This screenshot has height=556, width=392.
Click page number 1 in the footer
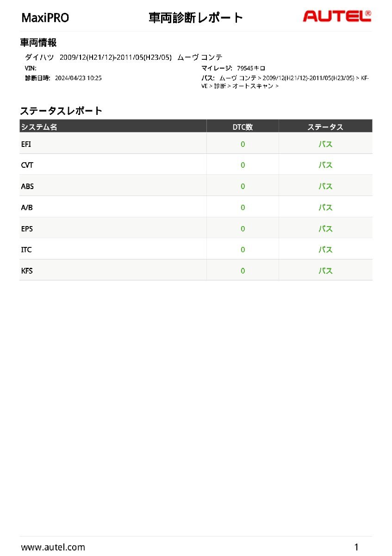(356, 547)
